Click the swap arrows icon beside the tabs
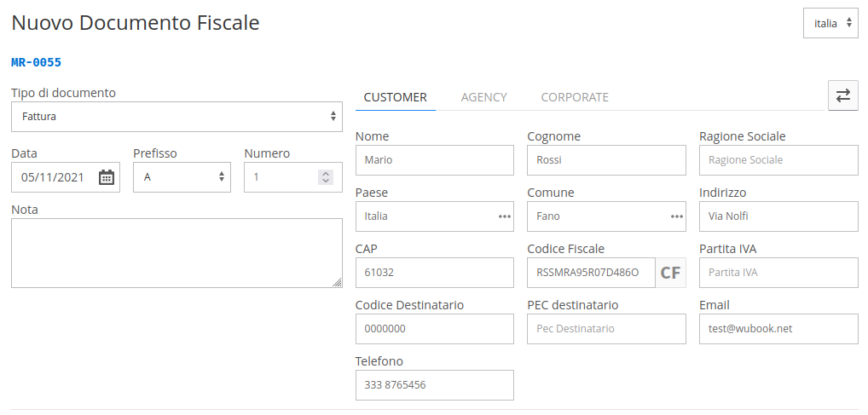The image size is (868, 415). tap(843, 95)
